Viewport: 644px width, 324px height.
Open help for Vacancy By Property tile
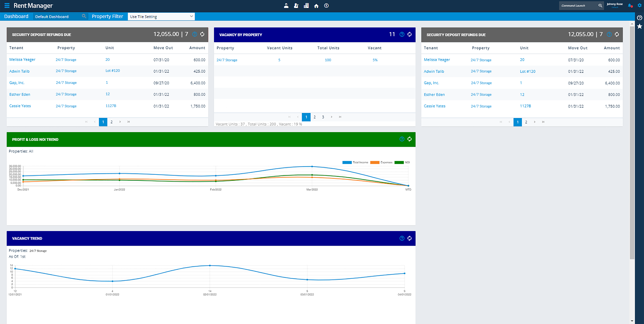click(x=402, y=34)
